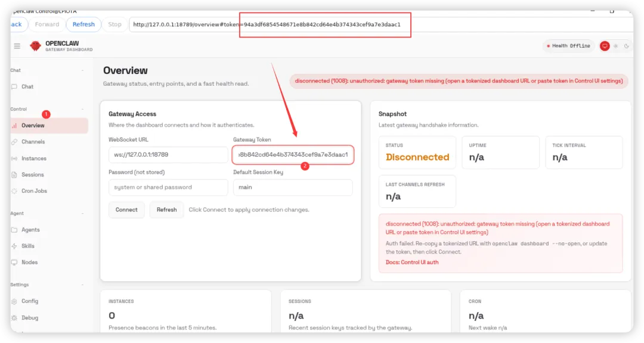Click the Connect button
The height and width of the screenshot is (343, 644).
(x=126, y=210)
